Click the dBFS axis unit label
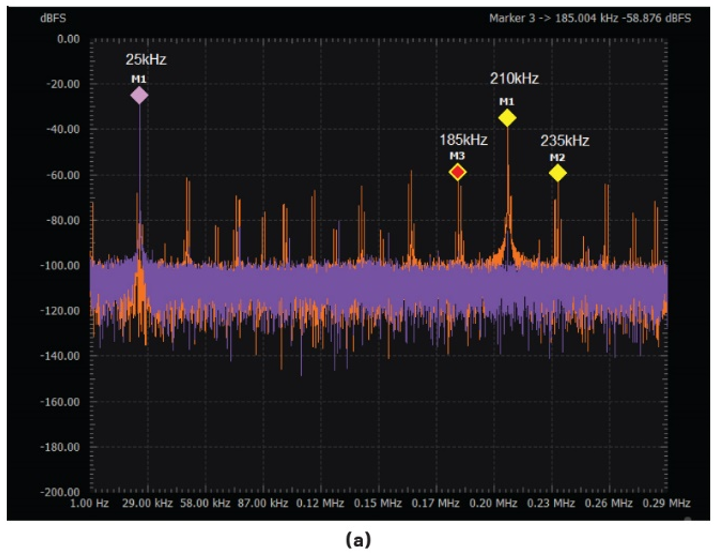This screenshot has width=714, height=558. [54, 18]
